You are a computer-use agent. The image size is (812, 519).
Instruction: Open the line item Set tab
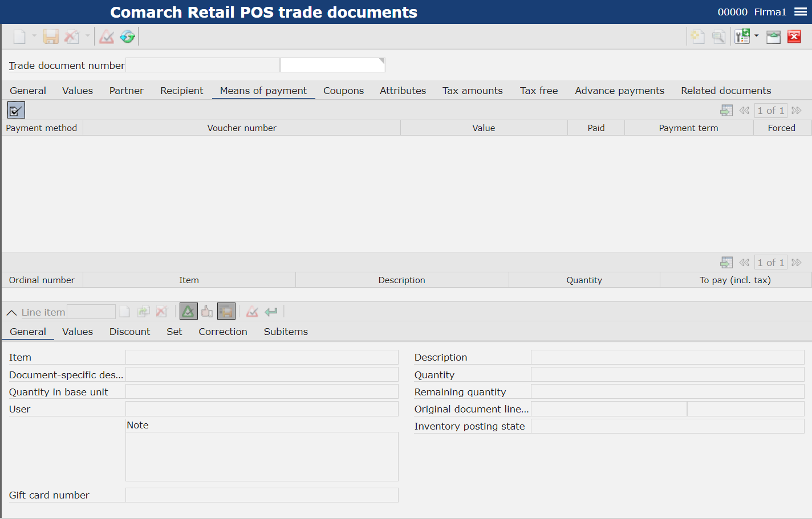click(x=174, y=332)
